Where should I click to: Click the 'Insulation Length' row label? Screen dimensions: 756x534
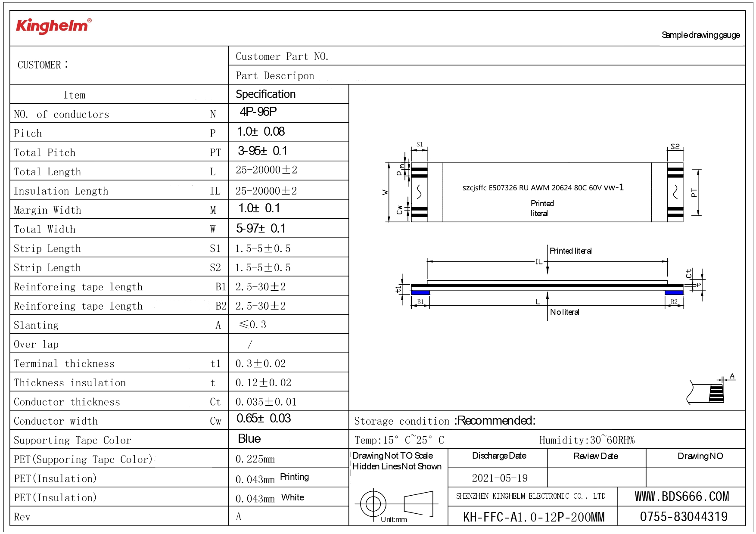click(x=61, y=191)
